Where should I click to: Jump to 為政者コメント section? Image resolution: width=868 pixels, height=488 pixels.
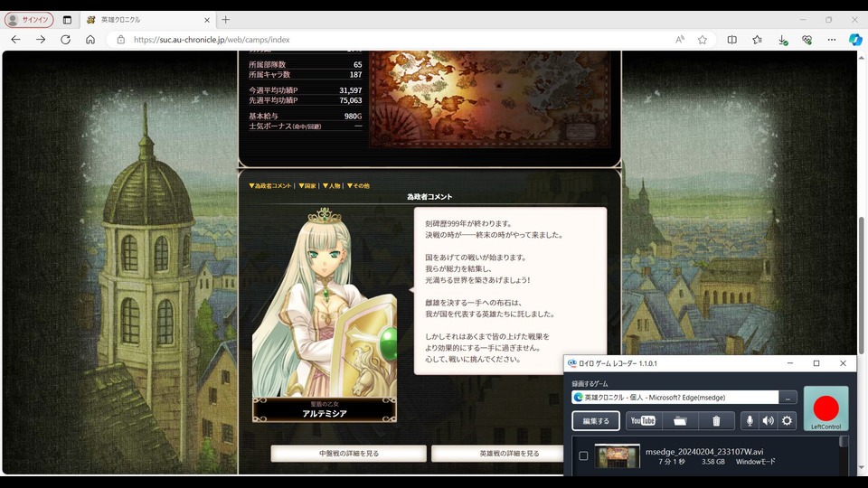tap(270, 186)
